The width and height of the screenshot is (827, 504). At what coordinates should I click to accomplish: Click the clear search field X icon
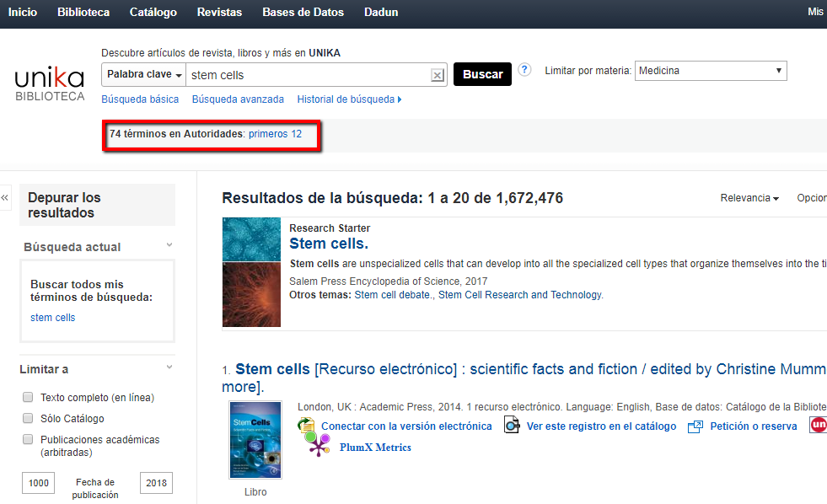(437, 75)
